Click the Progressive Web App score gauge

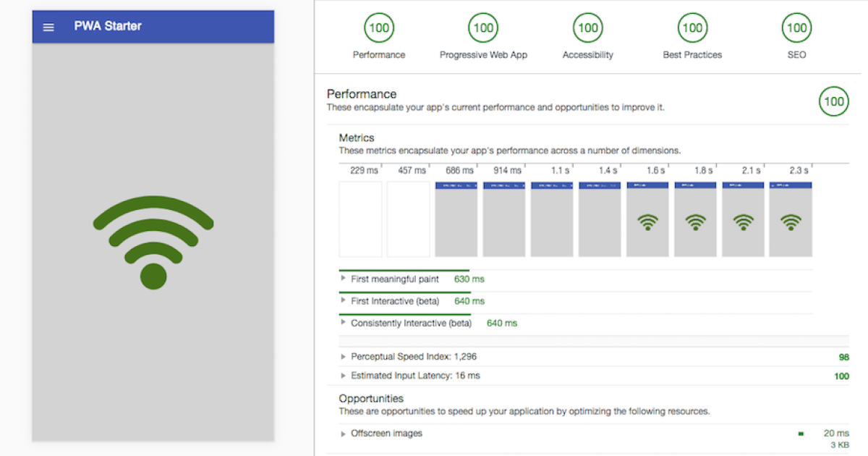(x=483, y=28)
